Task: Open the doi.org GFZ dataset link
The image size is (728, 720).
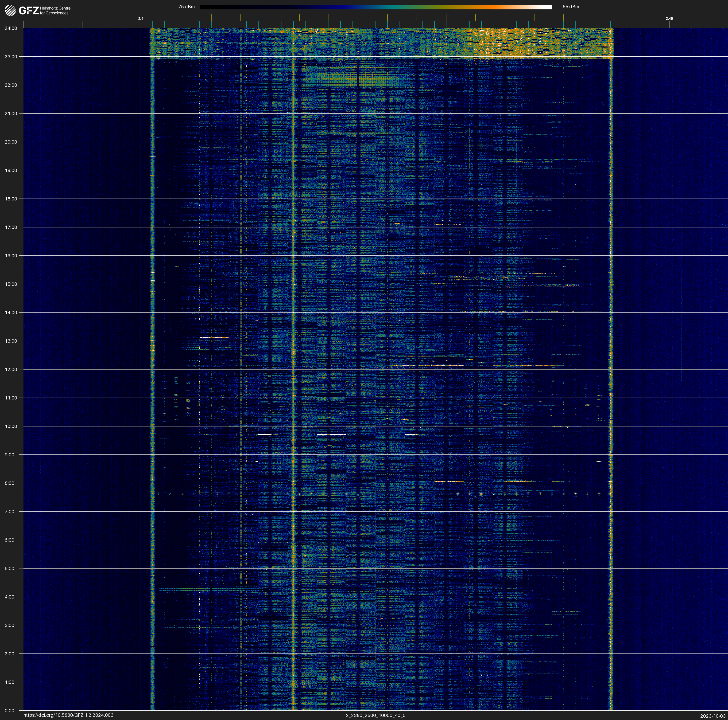Action: [x=68, y=715]
